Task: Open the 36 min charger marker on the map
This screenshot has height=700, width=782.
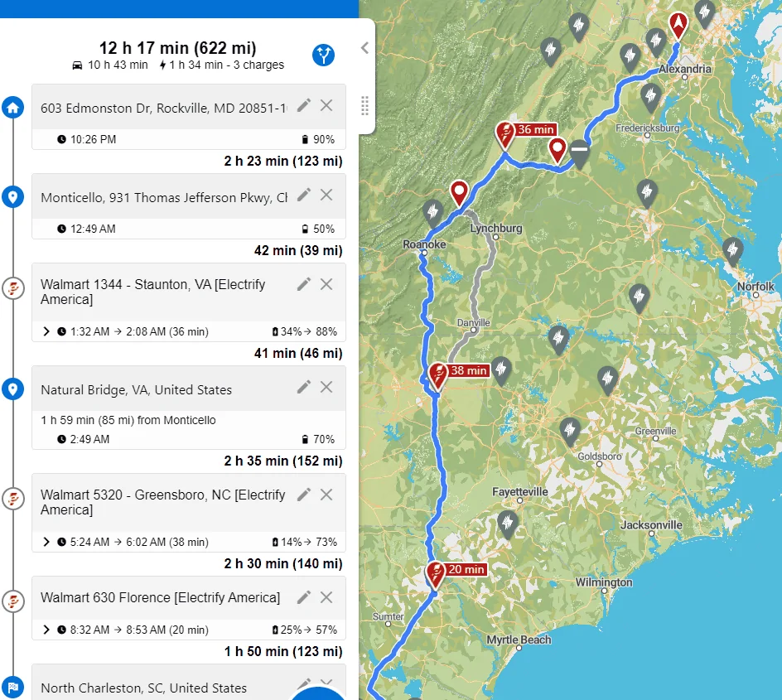Action: 505,134
